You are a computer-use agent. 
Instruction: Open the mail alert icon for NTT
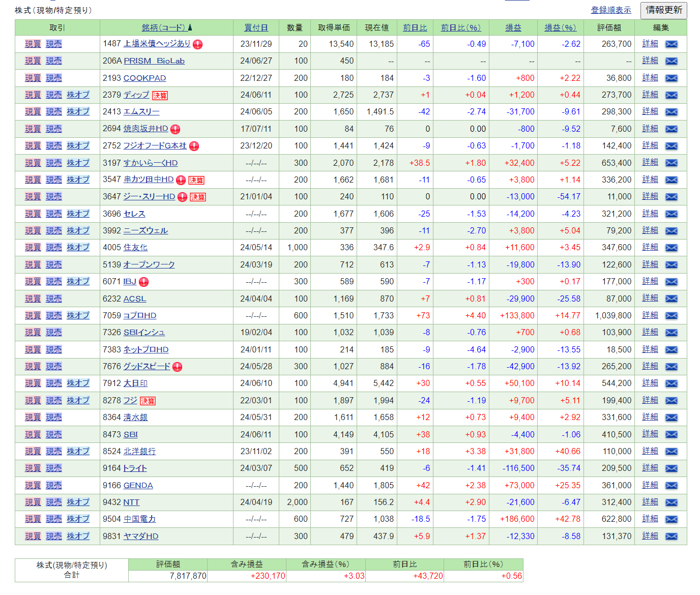(671, 502)
